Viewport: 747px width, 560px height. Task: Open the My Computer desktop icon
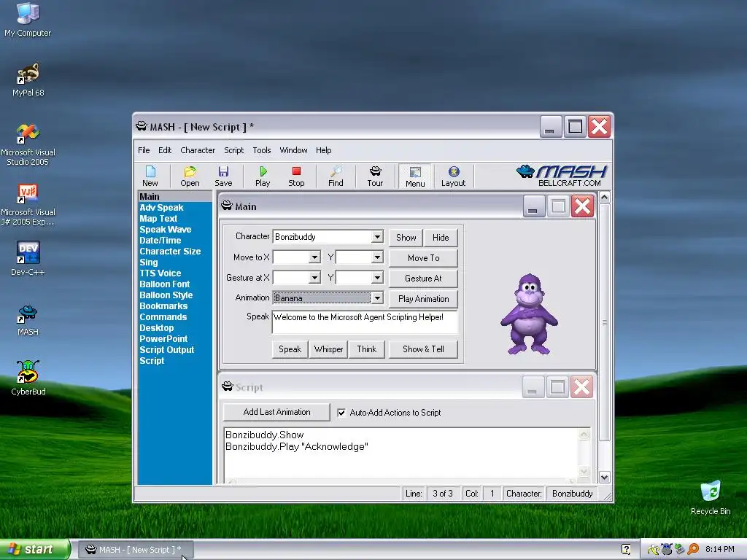coord(28,20)
